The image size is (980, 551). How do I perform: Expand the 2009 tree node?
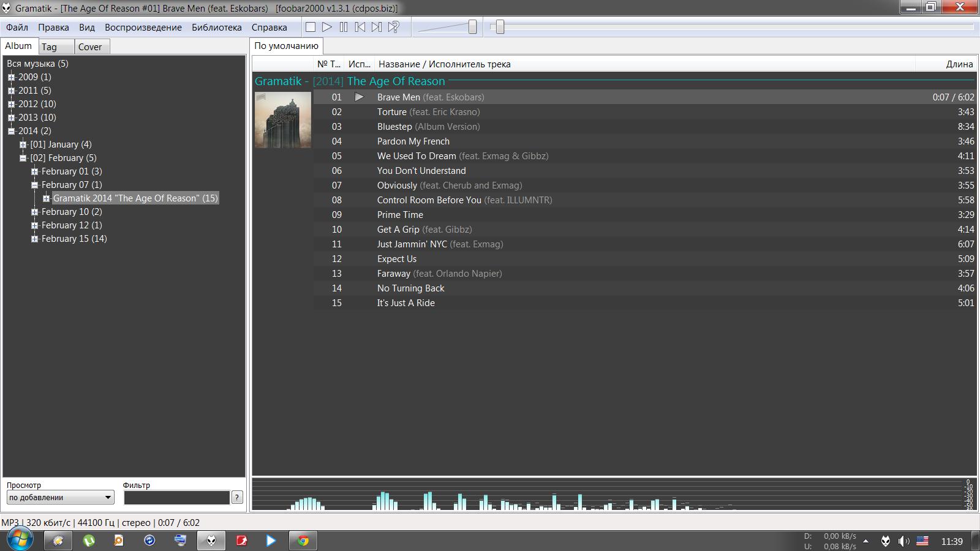[x=11, y=77]
